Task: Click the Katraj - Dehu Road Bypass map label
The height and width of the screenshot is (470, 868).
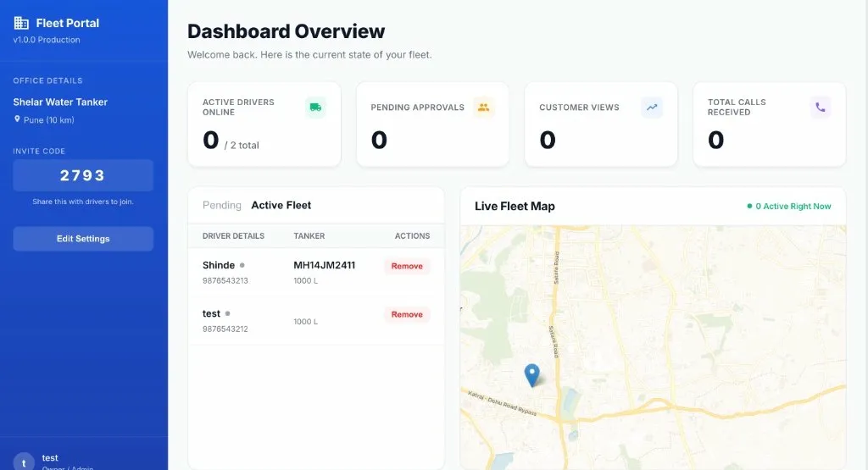Action: pos(502,403)
